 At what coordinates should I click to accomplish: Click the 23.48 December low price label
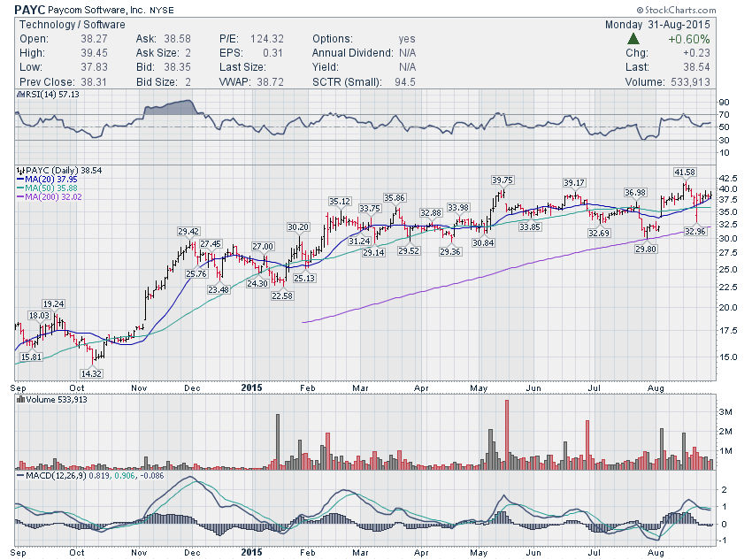click(x=219, y=289)
